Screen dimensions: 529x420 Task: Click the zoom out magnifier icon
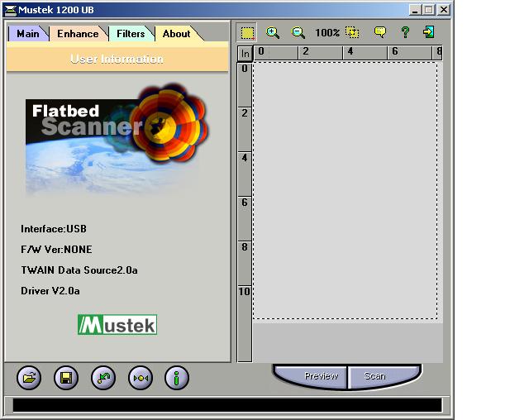298,33
